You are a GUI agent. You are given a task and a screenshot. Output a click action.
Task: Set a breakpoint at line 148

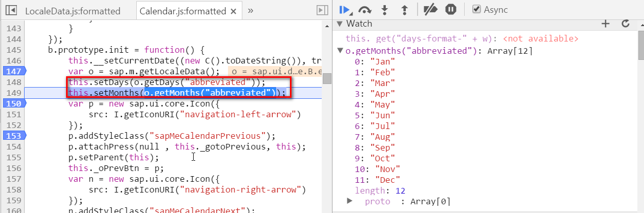(x=13, y=82)
